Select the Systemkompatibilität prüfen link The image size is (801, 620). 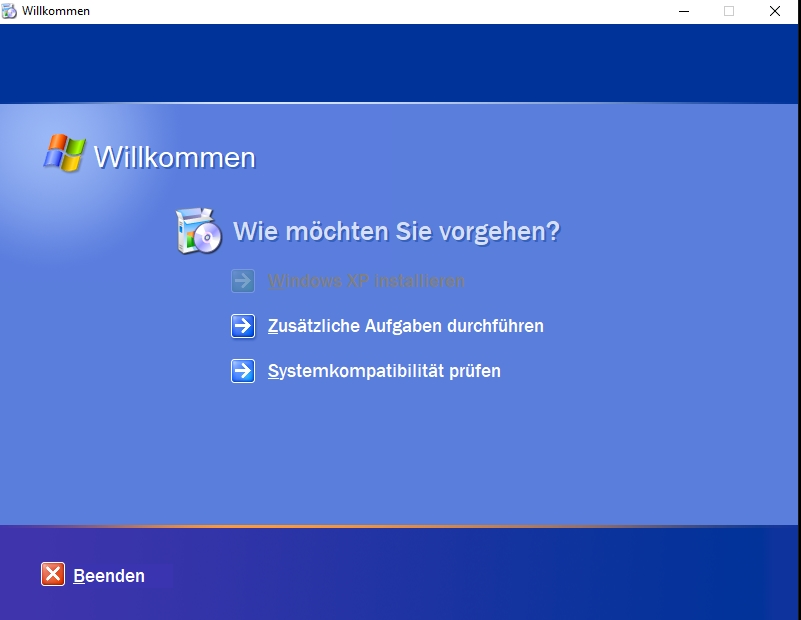click(384, 371)
